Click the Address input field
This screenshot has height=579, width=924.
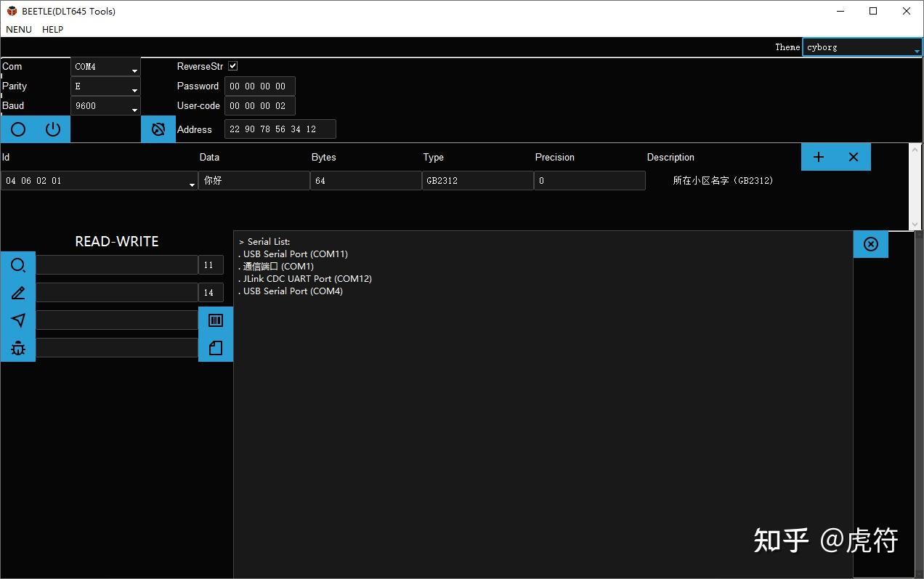280,129
